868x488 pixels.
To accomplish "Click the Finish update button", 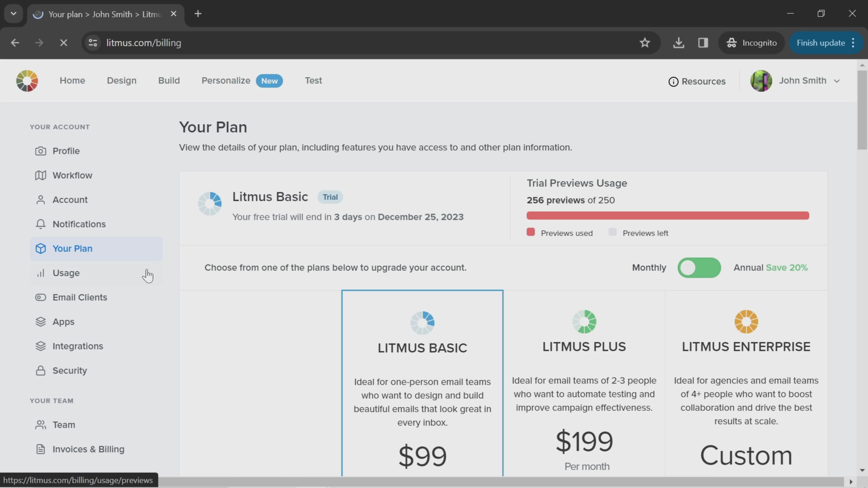I will point(821,42).
